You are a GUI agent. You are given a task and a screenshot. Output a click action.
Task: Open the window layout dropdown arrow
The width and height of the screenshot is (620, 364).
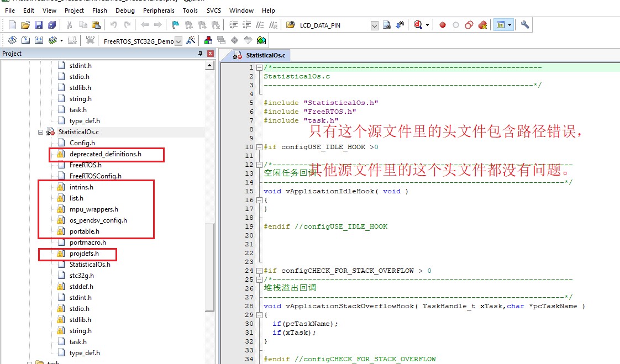coord(509,25)
